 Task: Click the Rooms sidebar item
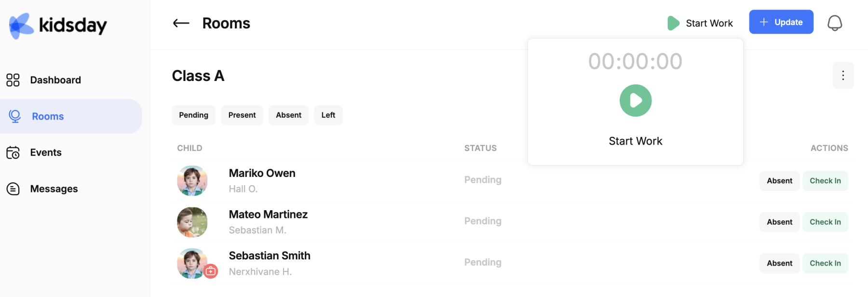71,116
